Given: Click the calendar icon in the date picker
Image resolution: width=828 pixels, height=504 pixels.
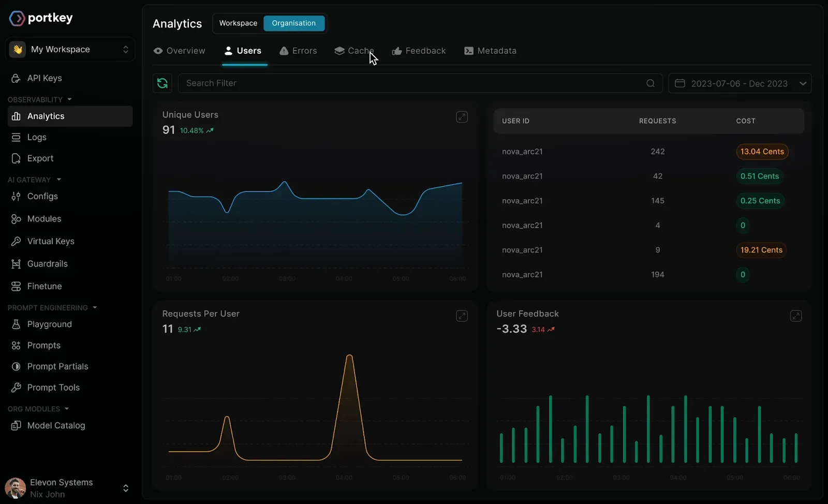Looking at the screenshot, I should [x=681, y=83].
